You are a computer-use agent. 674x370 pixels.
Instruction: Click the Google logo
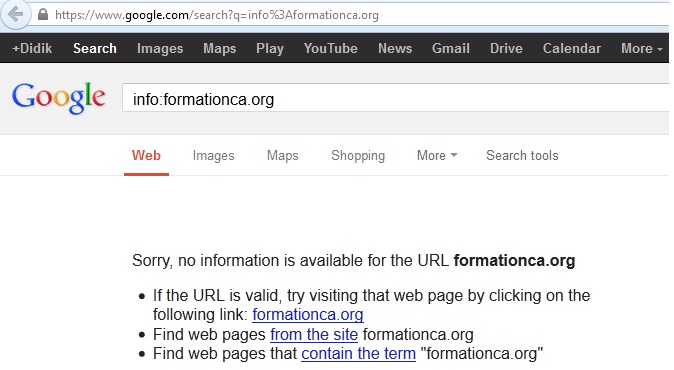[x=58, y=98]
